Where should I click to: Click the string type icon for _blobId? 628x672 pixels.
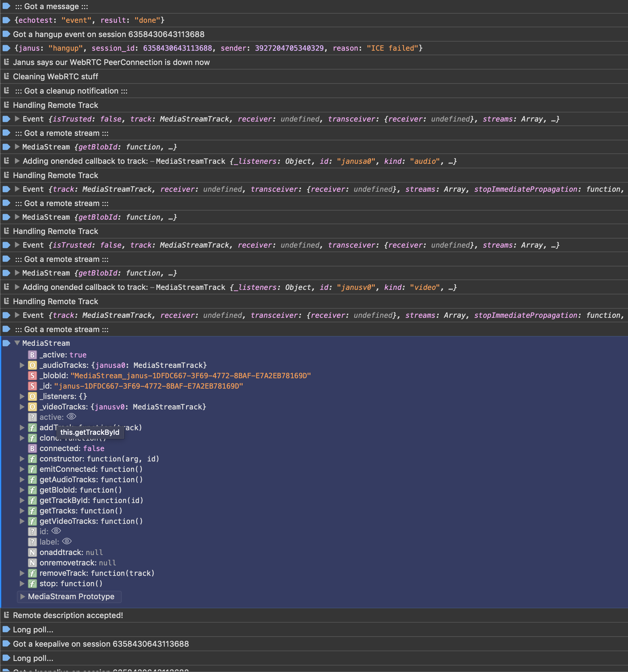tap(32, 376)
